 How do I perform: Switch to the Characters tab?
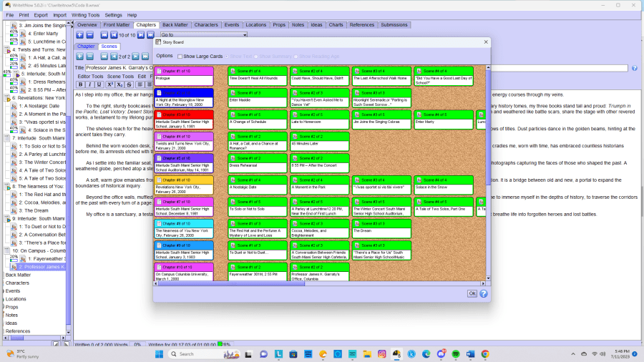pos(206,25)
